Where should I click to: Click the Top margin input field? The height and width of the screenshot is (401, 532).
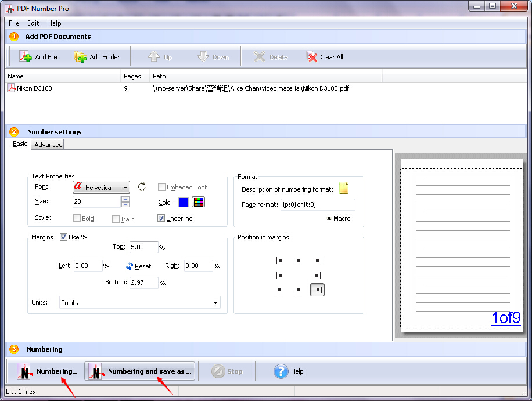144,247
